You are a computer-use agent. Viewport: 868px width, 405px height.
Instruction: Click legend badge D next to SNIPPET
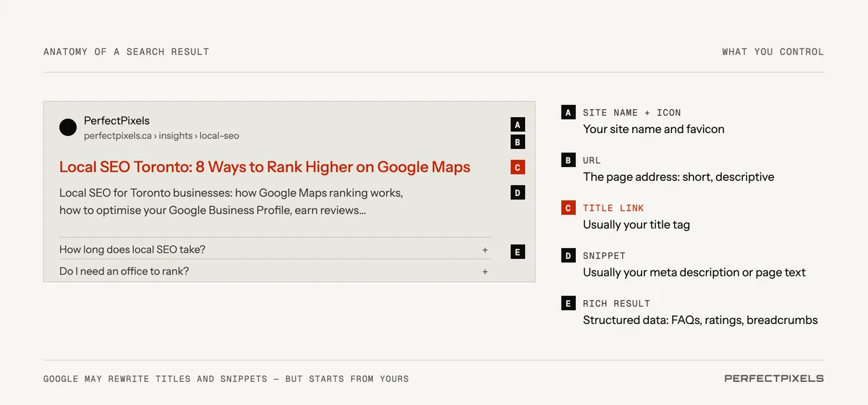(x=569, y=255)
